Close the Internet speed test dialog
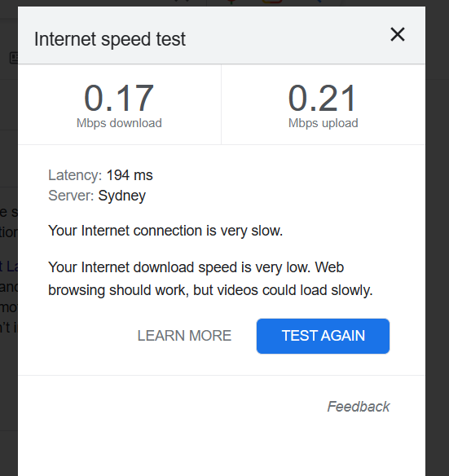 398,34
